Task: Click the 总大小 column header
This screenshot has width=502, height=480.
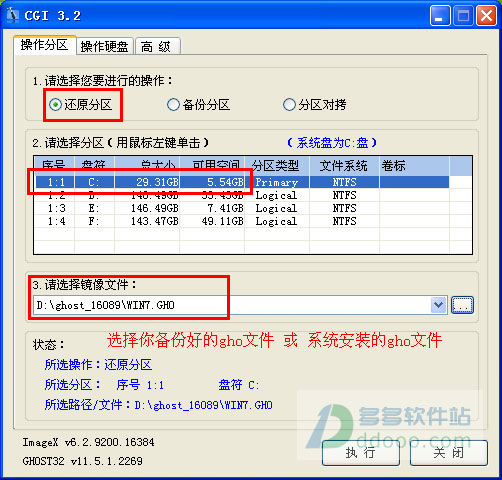Action: coord(147,166)
